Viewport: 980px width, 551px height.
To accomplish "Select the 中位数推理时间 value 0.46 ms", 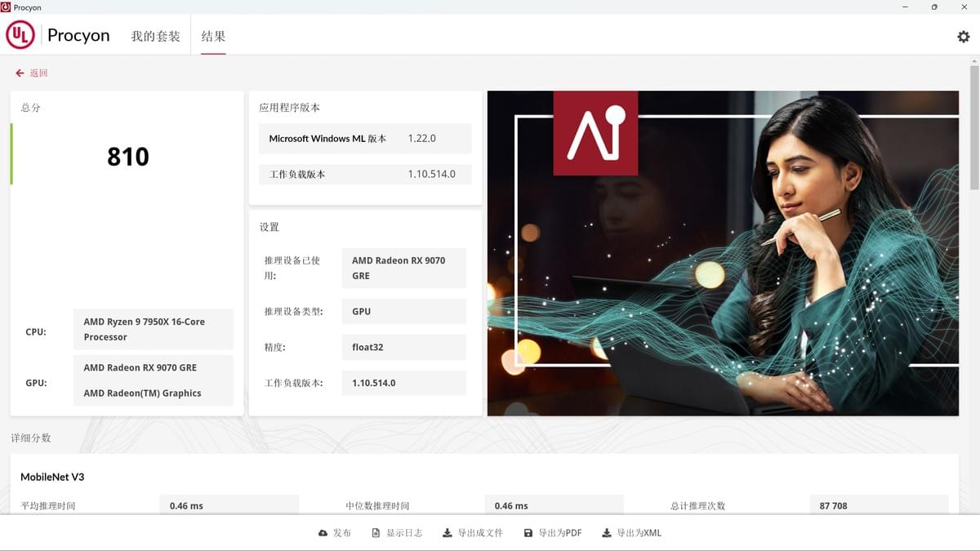I will [511, 506].
